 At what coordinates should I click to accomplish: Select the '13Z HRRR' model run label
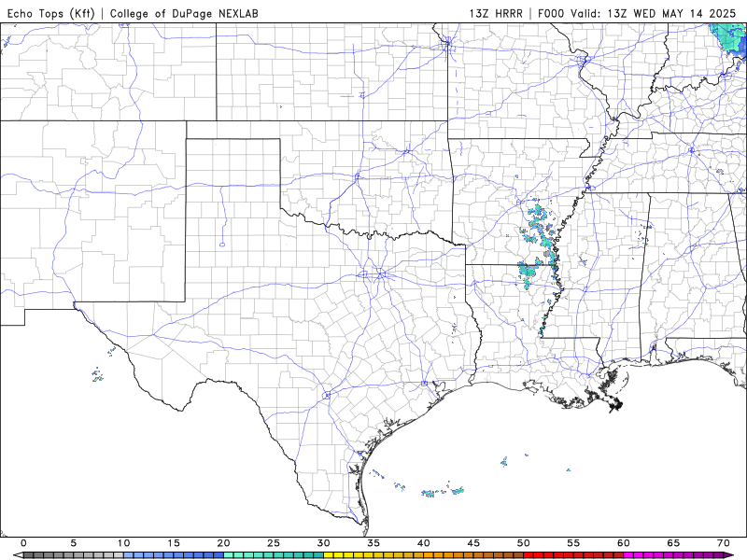pos(496,14)
